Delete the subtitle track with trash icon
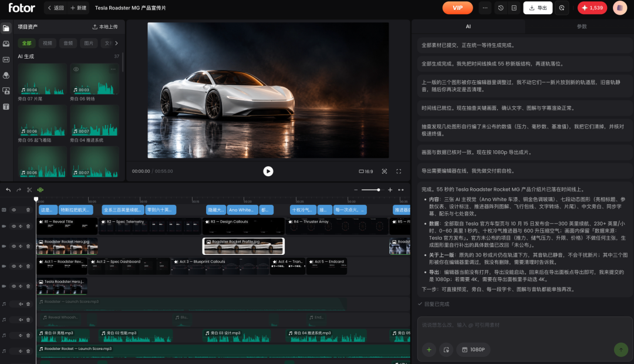The width and height of the screenshot is (634, 364). pos(28,210)
